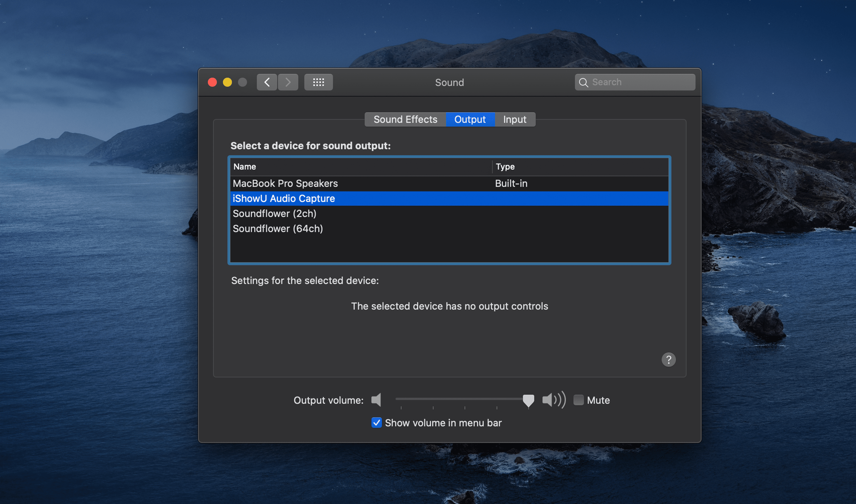The height and width of the screenshot is (504, 856).
Task: Open the Show All preferences grid
Action: (318, 82)
